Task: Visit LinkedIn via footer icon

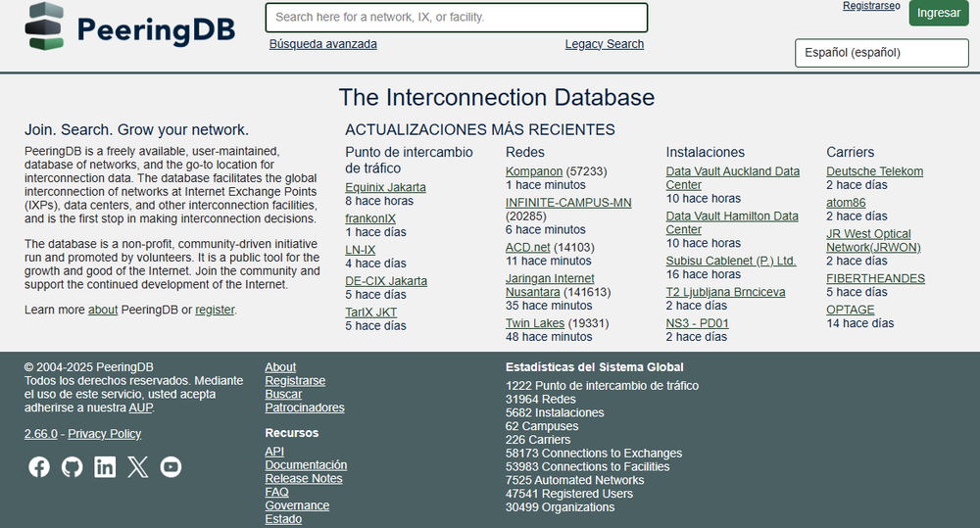Action: tap(105, 466)
